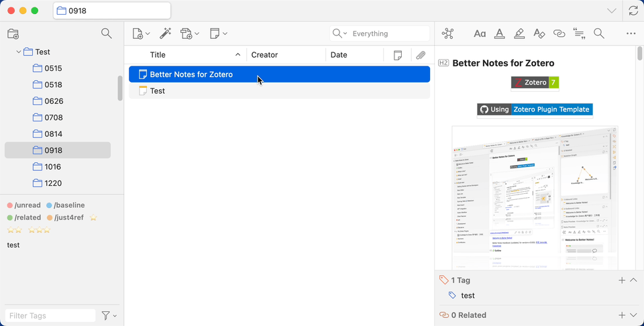Image resolution: width=644 pixels, height=326 pixels.
Task: Click the H2 heading marker
Action: pos(443,63)
